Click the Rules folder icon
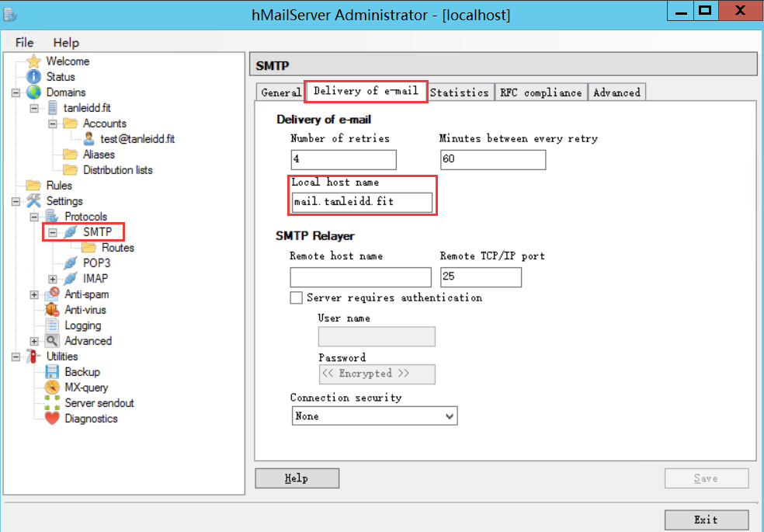This screenshot has height=532, width=764. (x=33, y=186)
